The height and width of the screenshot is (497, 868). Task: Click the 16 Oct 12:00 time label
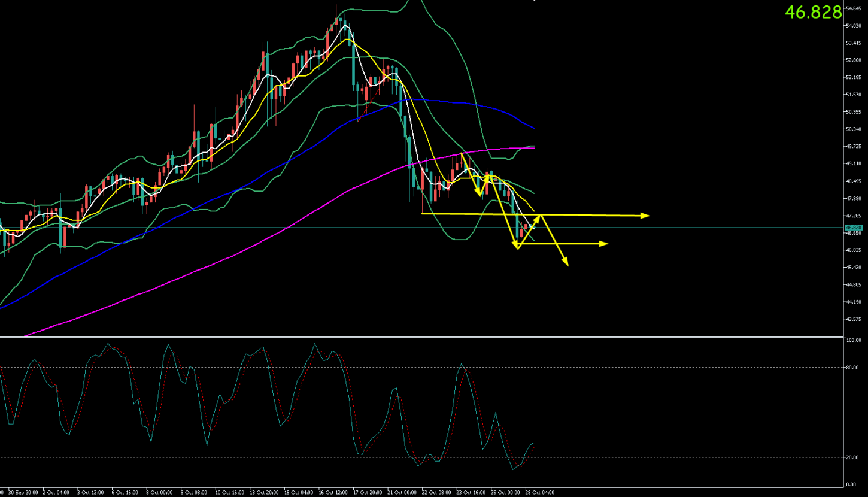click(x=333, y=493)
